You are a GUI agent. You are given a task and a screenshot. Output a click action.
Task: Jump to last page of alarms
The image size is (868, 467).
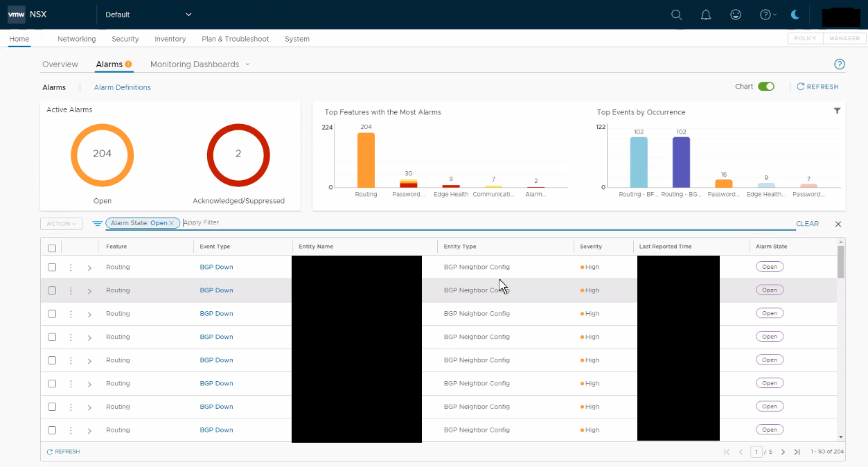click(797, 452)
